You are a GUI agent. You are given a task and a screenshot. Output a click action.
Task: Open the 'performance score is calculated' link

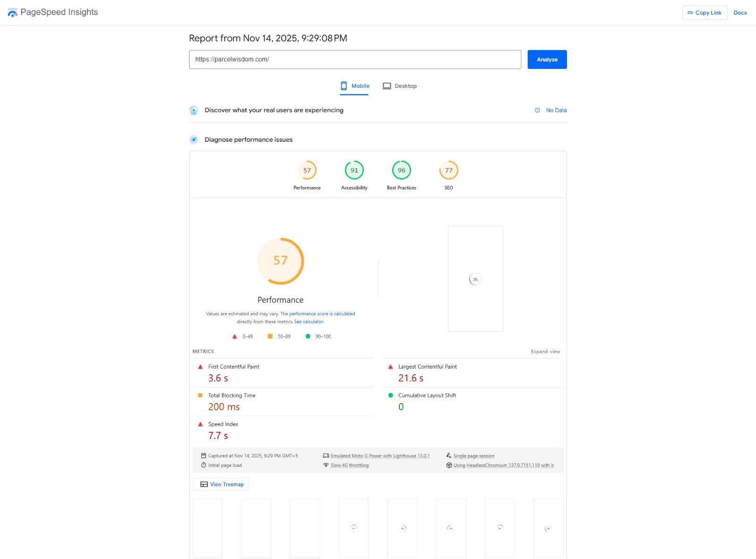(322, 314)
